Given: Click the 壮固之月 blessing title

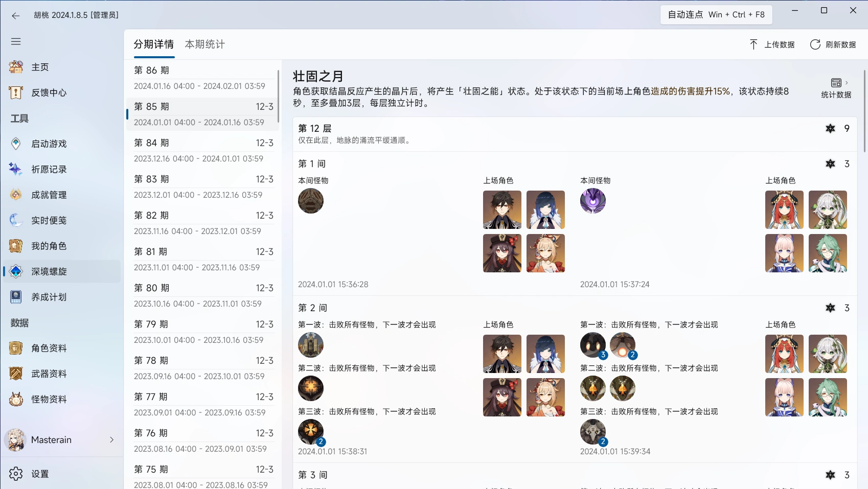Looking at the screenshot, I should 318,76.
